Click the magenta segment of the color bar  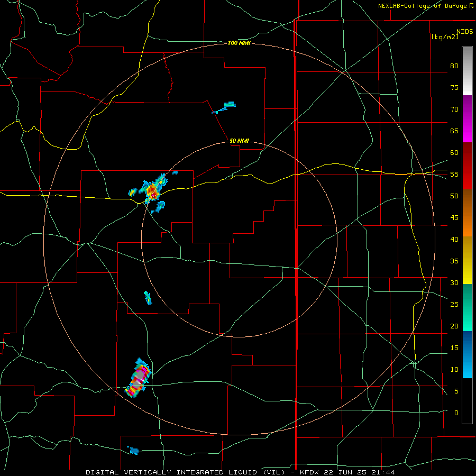pyautogui.click(x=467, y=118)
